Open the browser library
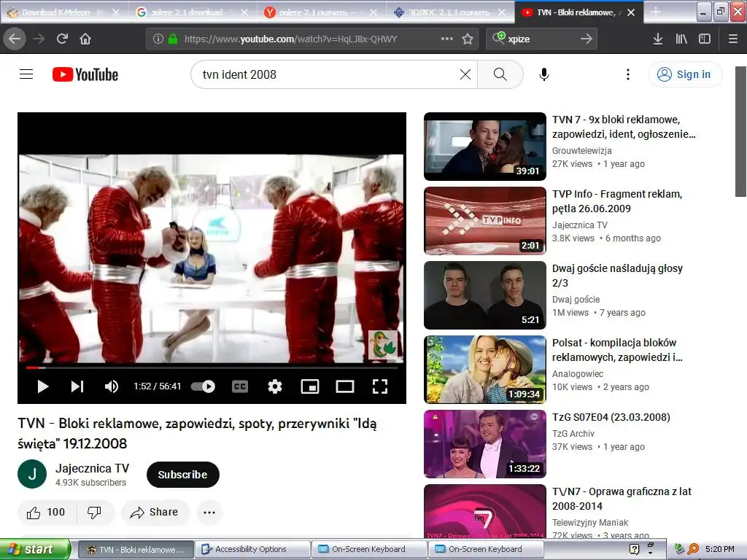The height and width of the screenshot is (560, 747). pyautogui.click(x=681, y=39)
